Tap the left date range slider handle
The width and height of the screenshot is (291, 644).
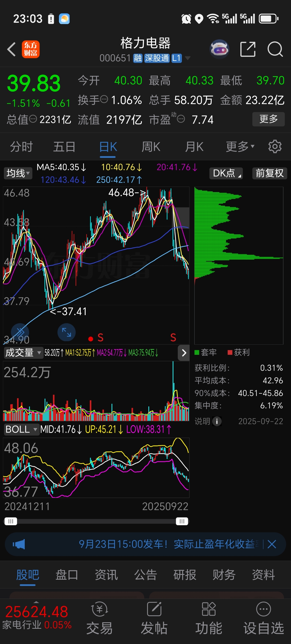coord(11,521)
